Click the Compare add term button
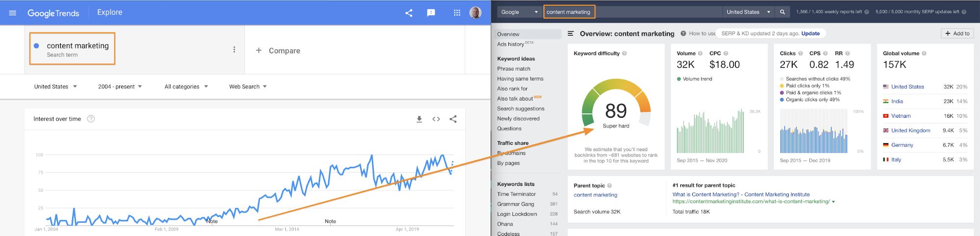This screenshot has height=236, width=980. [277, 50]
